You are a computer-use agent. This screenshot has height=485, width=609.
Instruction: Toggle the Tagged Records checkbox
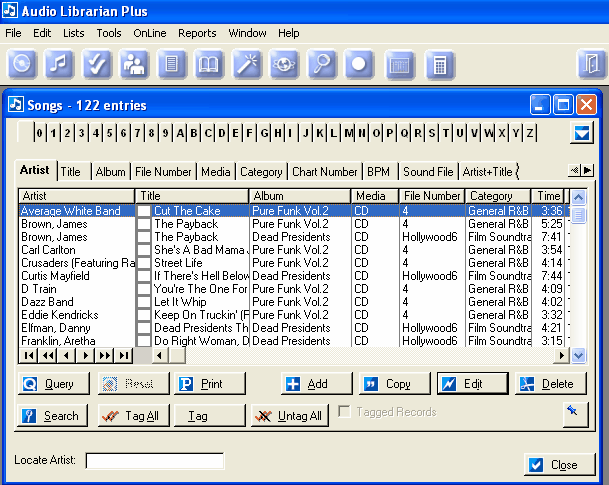coord(344,411)
